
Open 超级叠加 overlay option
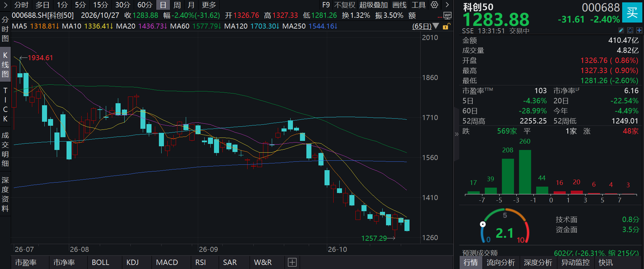(x=374, y=5)
